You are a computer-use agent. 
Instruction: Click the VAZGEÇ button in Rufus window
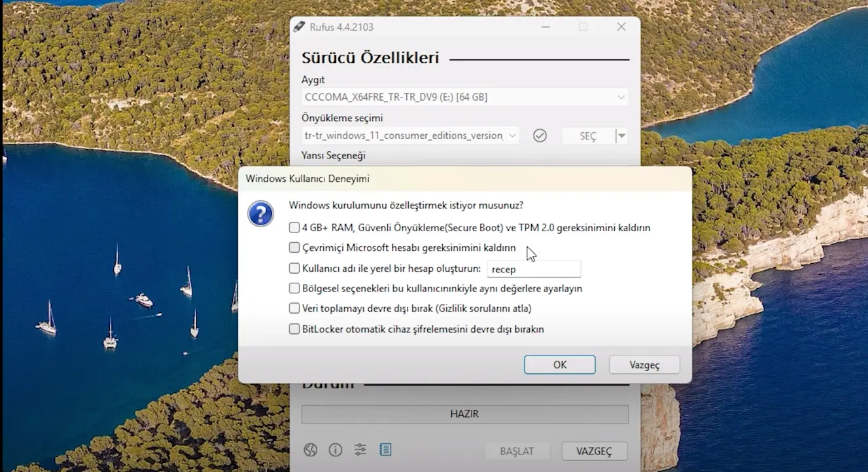[594, 451]
